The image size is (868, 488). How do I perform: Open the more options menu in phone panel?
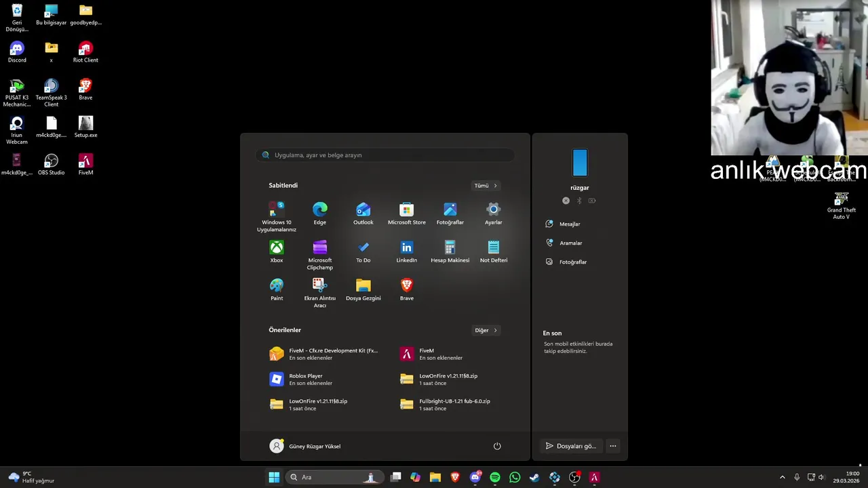pos(612,446)
